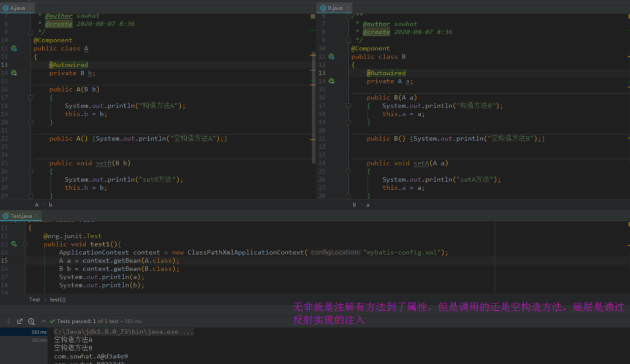Click autowired gutter icon on B.java line 14
The height and width of the screenshot is (364, 630).
[331, 81]
